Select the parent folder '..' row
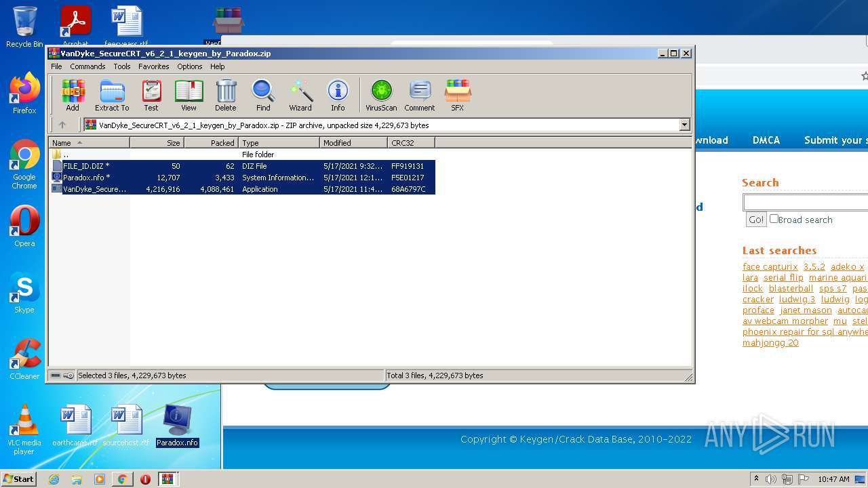The width and height of the screenshot is (868, 488). pyautogui.click(x=242, y=155)
